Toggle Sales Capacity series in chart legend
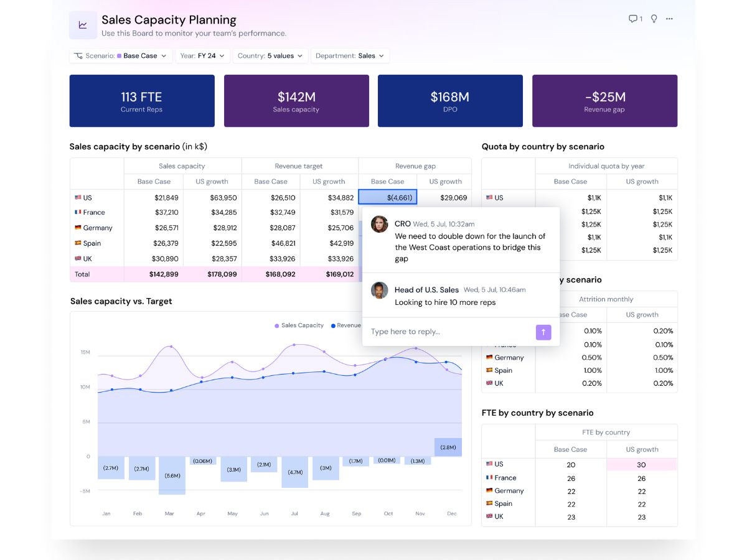This screenshot has width=747, height=560. coord(299,325)
